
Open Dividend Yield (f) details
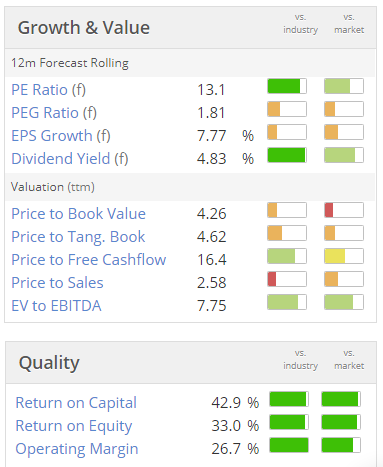click(x=70, y=159)
